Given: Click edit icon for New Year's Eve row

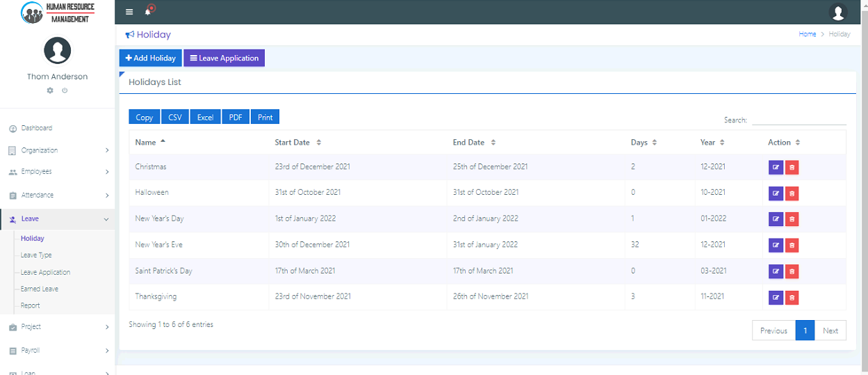Looking at the screenshot, I should tap(776, 245).
